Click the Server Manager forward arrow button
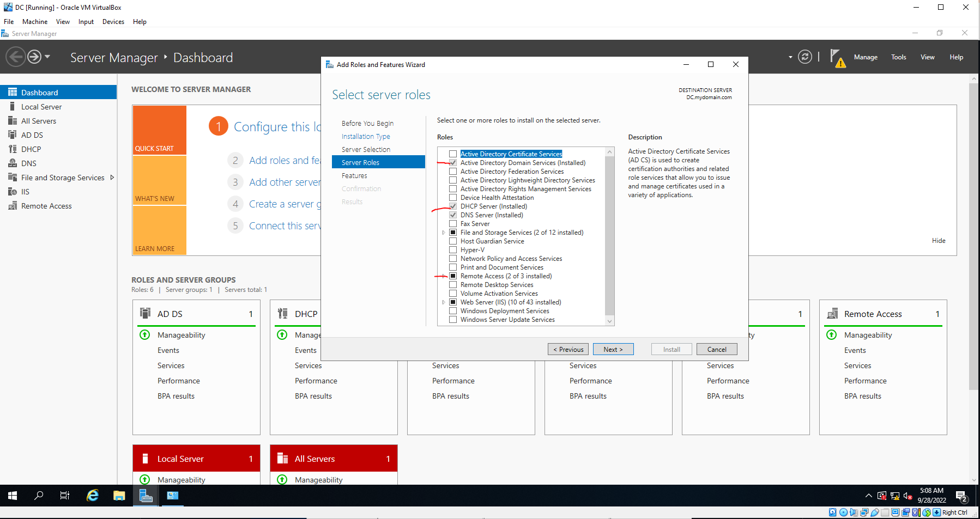 34,57
